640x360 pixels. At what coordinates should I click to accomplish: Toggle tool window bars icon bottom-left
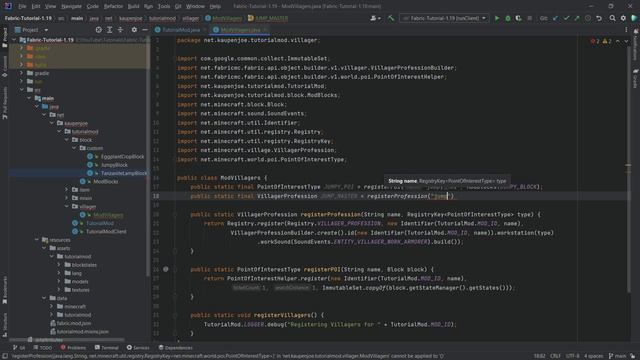(4, 356)
